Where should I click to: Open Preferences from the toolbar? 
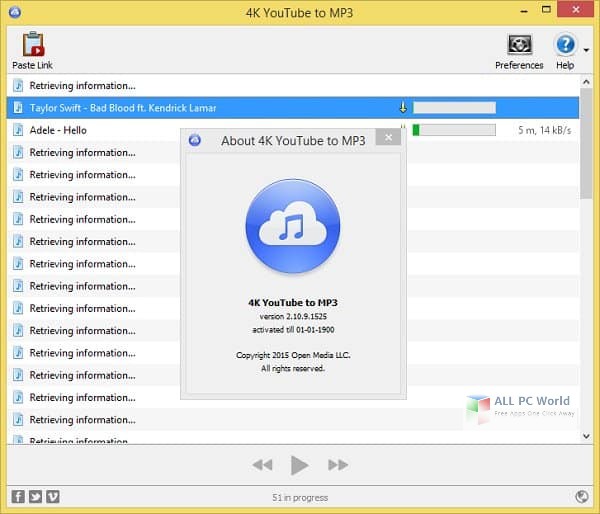519,52
